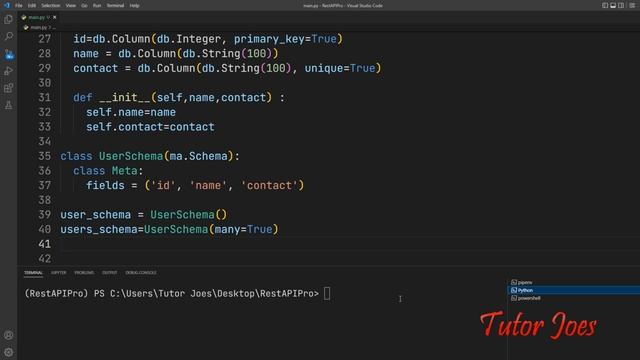
Task: Close the main.py editor tab
Action: [54, 17]
